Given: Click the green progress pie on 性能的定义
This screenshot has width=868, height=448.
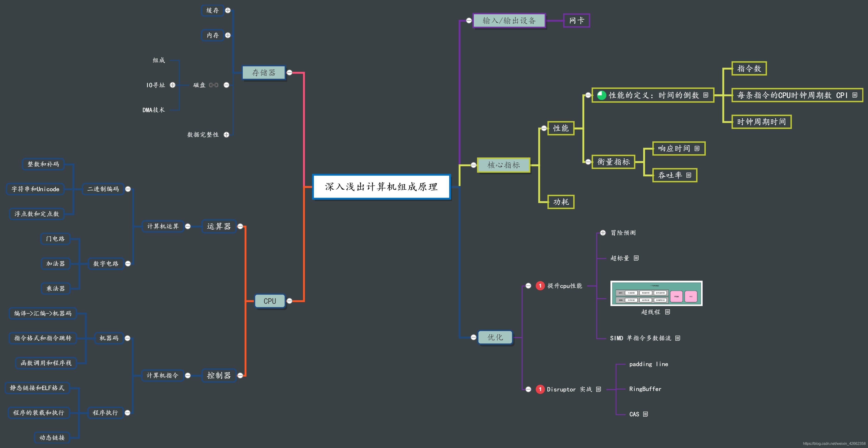Looking at the screenshot, I should [601, 95].
